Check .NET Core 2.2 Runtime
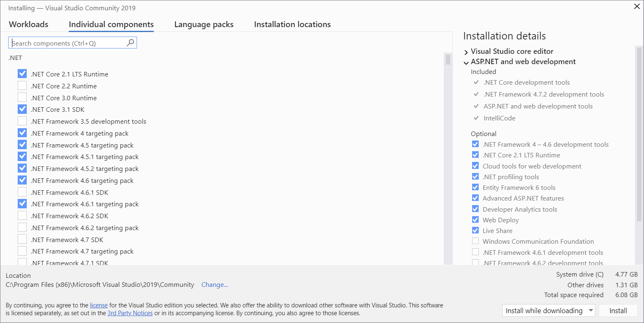644x323 pixels. click(22, 85)
